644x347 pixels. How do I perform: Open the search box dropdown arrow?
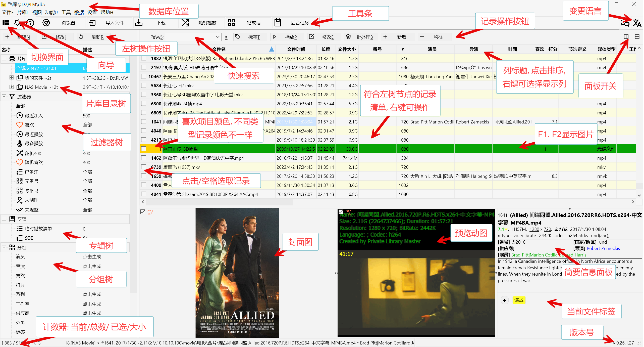218,37
